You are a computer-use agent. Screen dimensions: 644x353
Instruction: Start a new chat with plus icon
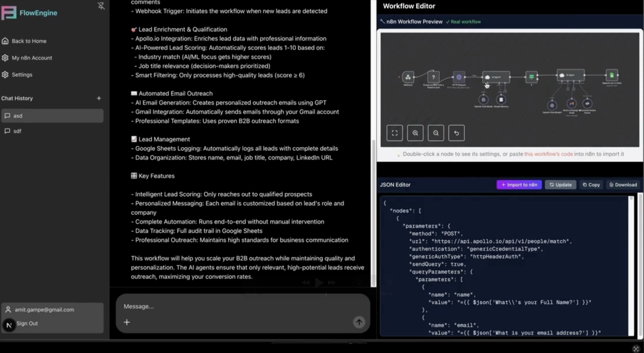tap(99, 98)
